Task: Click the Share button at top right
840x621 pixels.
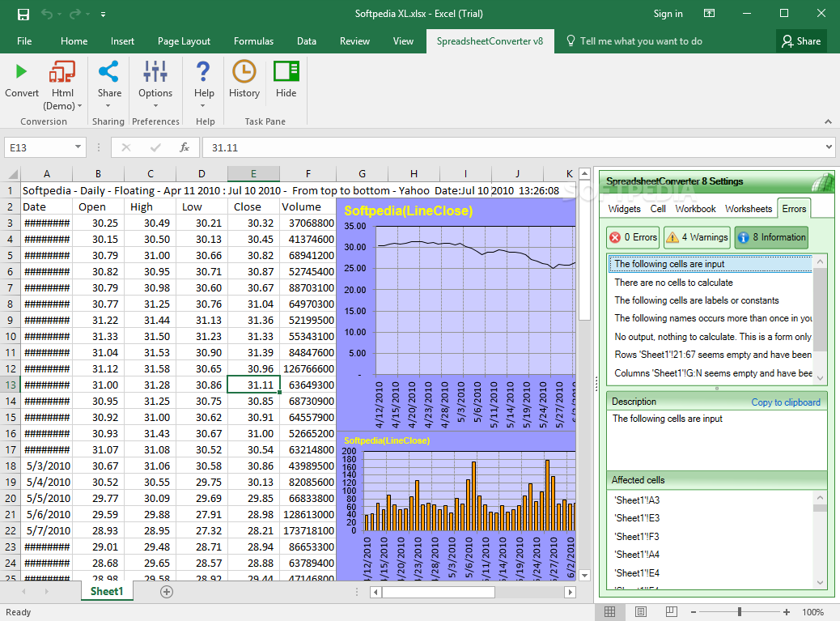Action: (x=801, y=41)
